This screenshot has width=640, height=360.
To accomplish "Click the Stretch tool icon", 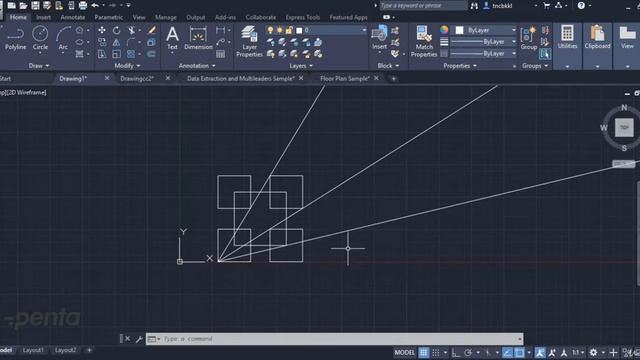I will [x=102, y=54].
